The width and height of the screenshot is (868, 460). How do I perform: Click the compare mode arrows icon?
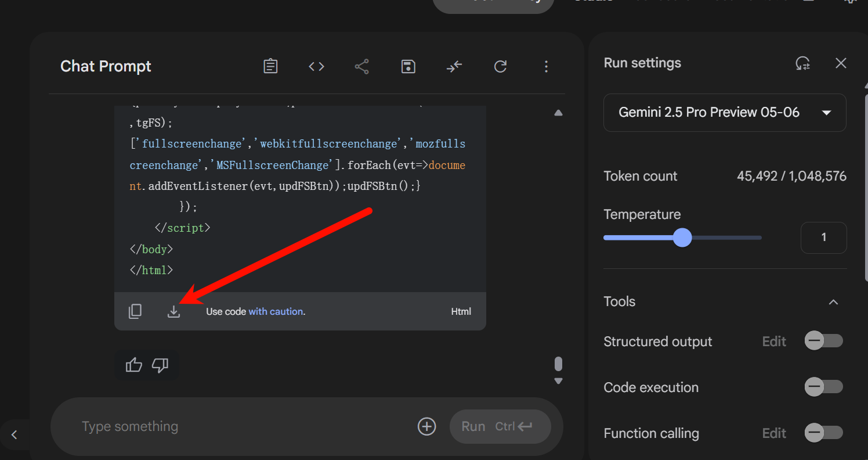tap(454, 67)
